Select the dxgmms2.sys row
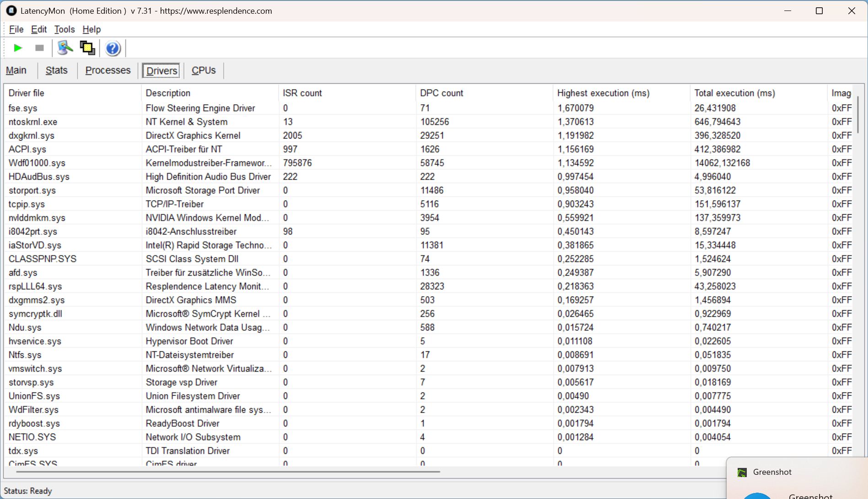Screen dimensions: 868x499 pos(429,300)
